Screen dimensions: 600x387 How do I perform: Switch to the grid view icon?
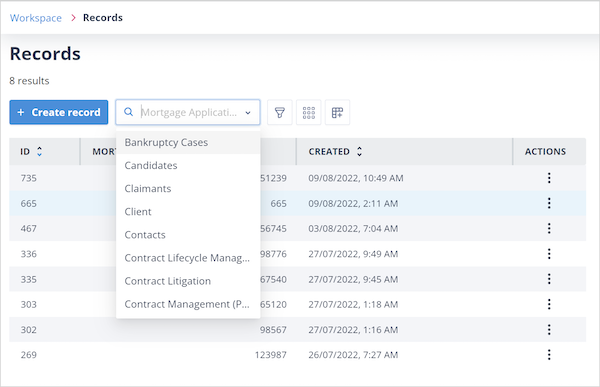click(x=309, y=113)
